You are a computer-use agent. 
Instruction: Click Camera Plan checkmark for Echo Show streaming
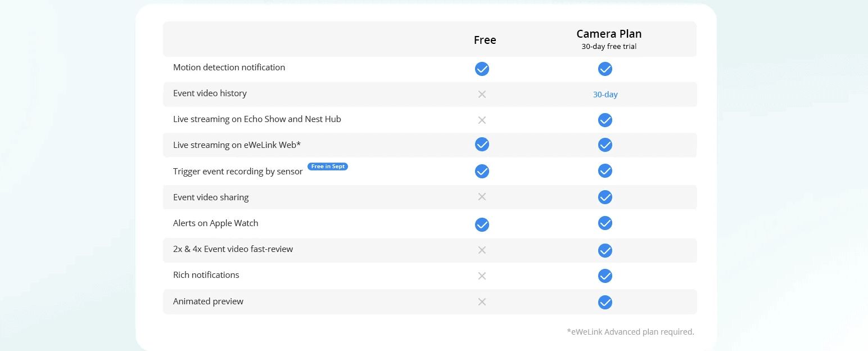(605, 120)
